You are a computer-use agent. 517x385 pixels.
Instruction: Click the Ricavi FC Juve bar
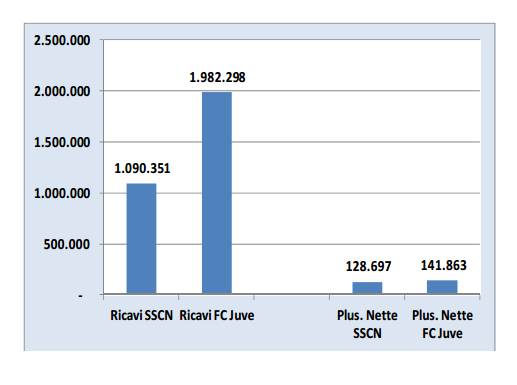[x=217, y=193]
